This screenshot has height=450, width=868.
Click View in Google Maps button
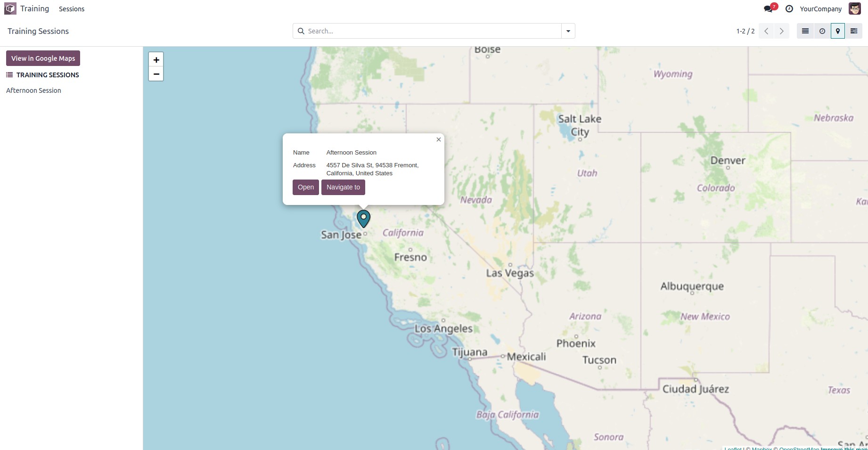(43, 58)
